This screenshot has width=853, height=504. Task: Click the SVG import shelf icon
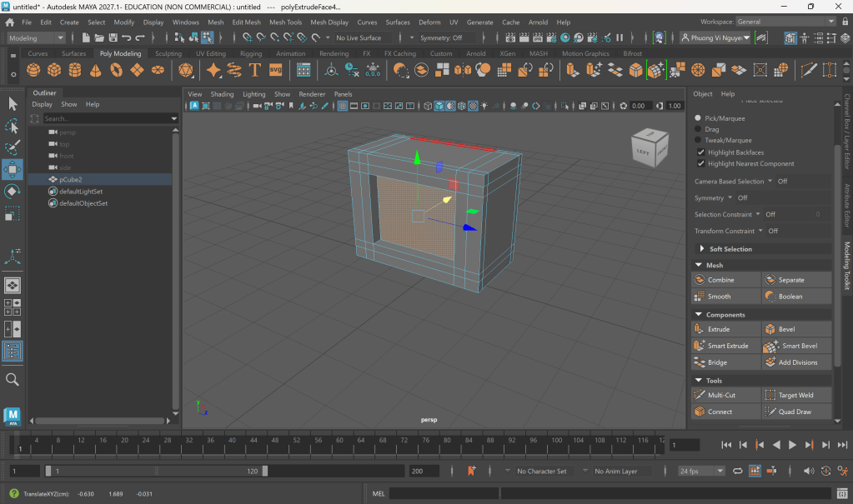276,70
